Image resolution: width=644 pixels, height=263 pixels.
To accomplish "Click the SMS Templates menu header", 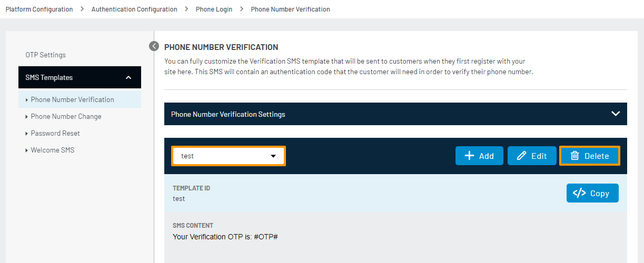I will (49, 77).
